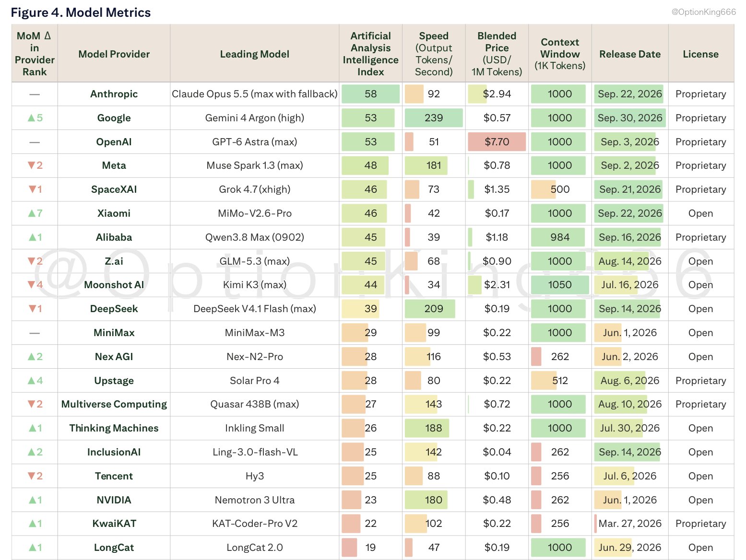Select the Anthropic provider name
Image resolution: width=746 pixels, height=560 pixels.
point(114,94)
